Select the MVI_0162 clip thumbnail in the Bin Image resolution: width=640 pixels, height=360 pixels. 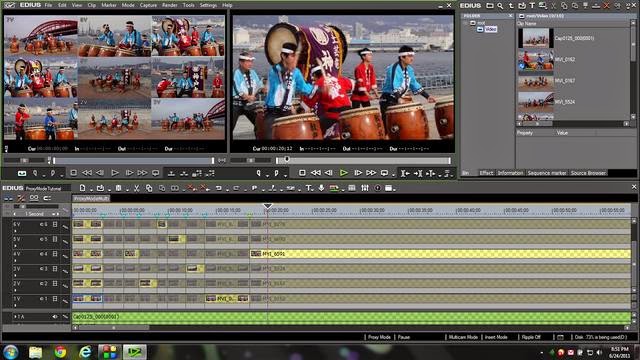[536, 60]
